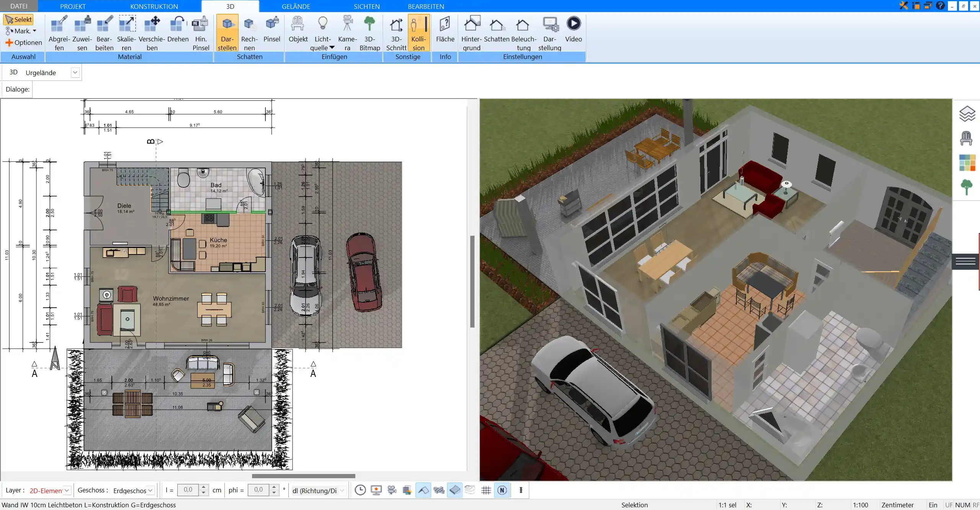Screen dimensions: 980x510
Task: Open the plants tree catalog in sidebar
Action: point(967,187)
